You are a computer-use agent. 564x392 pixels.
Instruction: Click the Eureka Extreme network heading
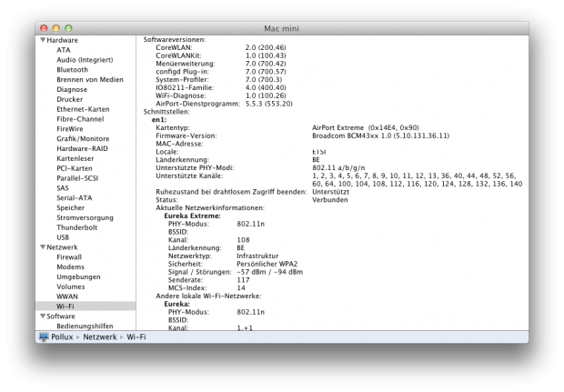click(193, 216)
